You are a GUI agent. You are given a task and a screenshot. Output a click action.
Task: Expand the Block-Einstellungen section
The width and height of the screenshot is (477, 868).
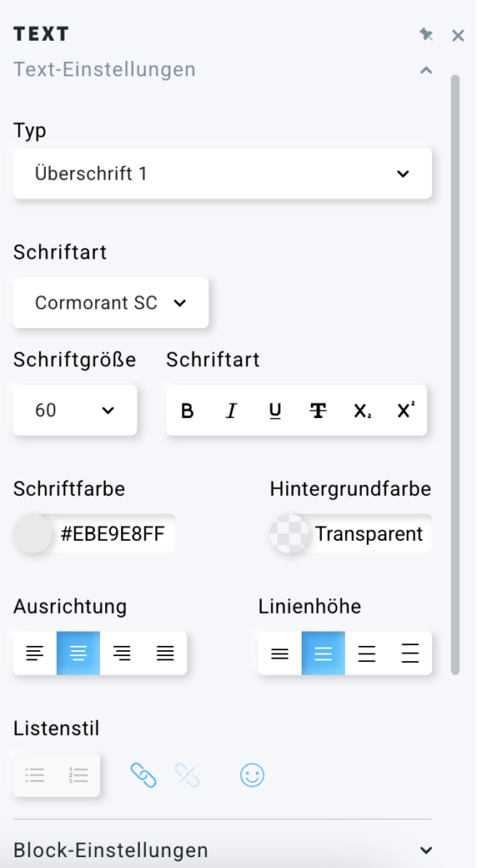click(x=425, y=850)
